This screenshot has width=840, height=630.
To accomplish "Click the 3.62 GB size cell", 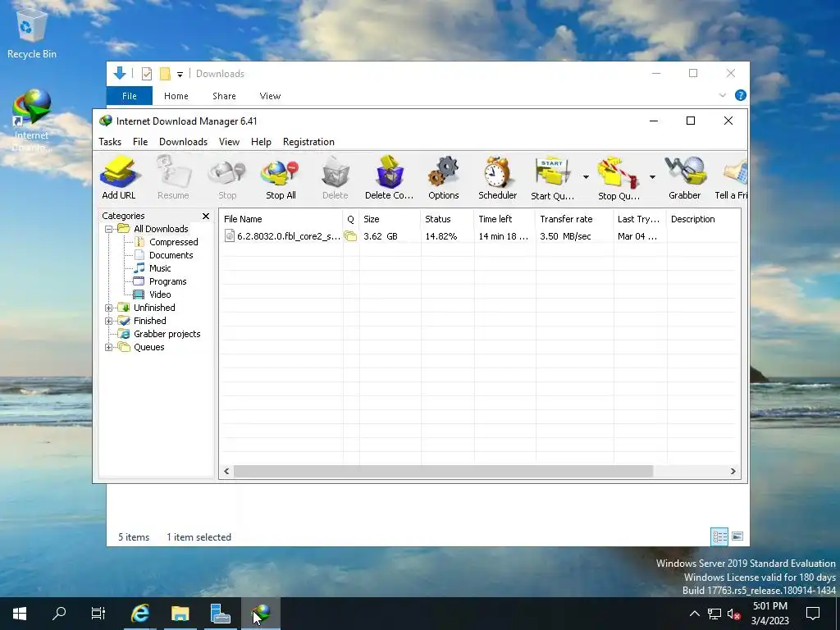I will (381, 236).
